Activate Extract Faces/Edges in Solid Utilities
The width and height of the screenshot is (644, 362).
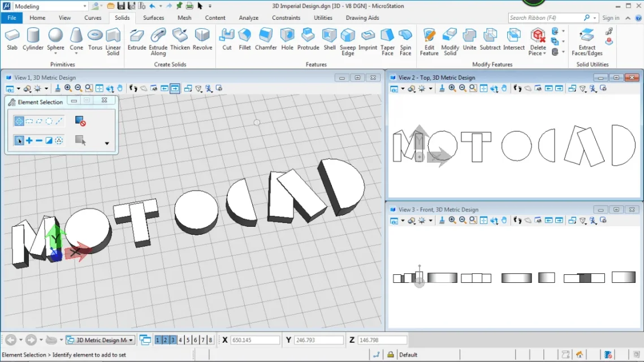click(586, 38)
